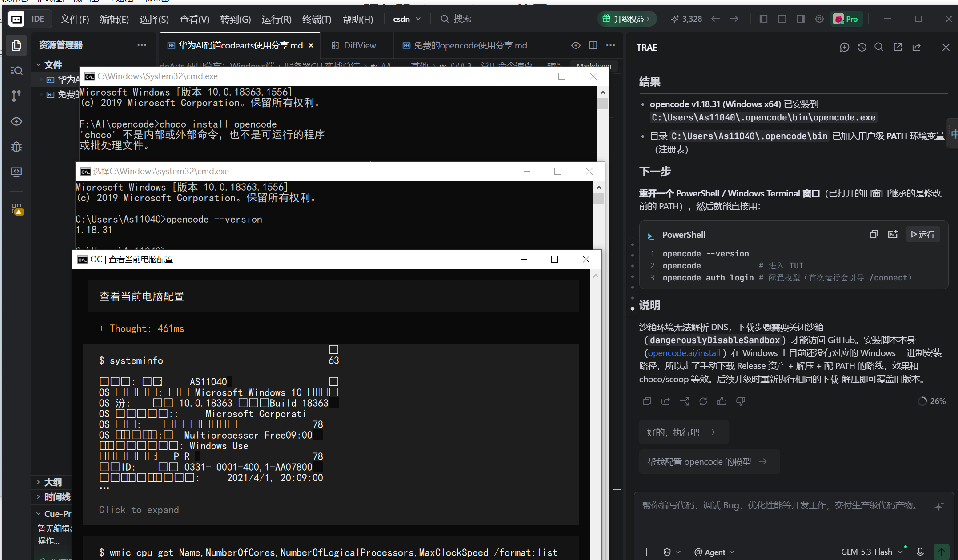This screenshot has width=958, height=560.
Task: Open the opencode.ai/install link
Action: click(684, 353)
